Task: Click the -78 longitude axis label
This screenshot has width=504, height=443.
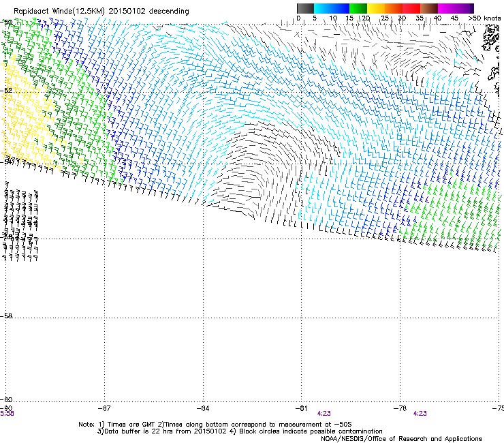Action: (x=400, y=408)
